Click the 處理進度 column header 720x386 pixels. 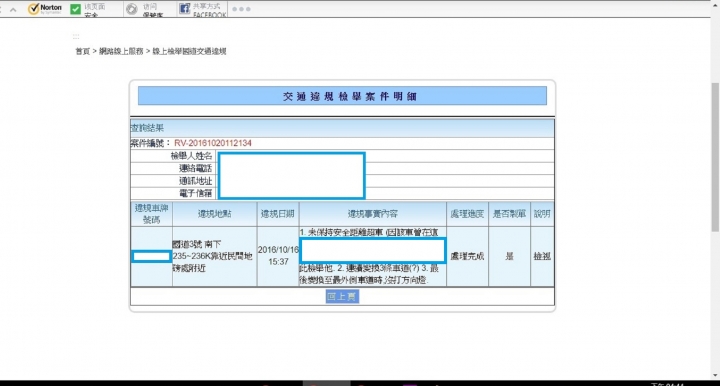(467, 214)
